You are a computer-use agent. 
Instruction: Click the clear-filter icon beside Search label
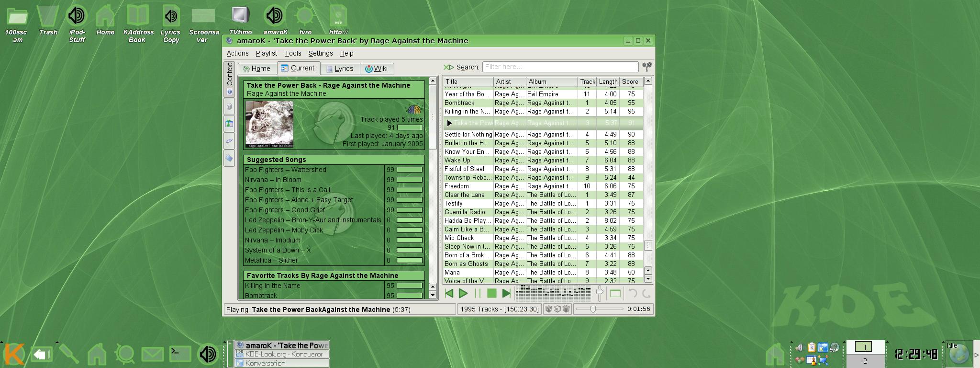[448, 67]
